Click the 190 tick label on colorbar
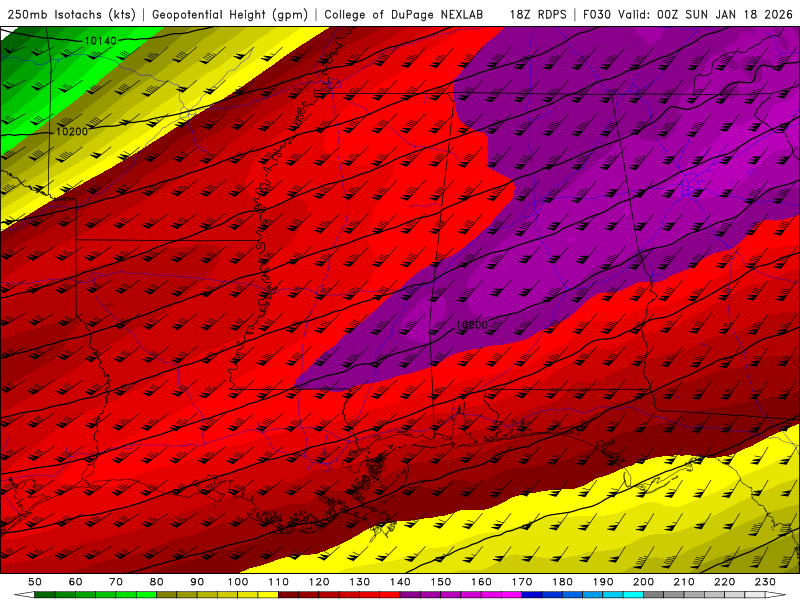This screenshot has height=600, width=800. tap(603, 582)
